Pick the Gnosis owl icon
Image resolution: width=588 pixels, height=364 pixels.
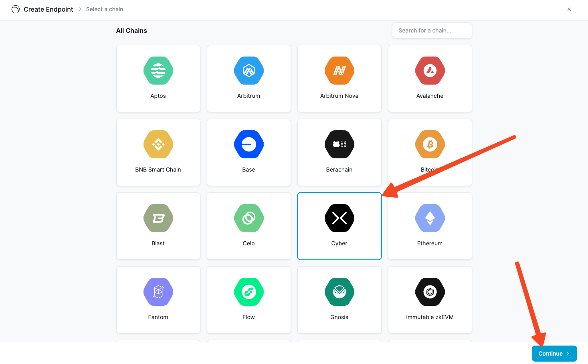(339, 292)
